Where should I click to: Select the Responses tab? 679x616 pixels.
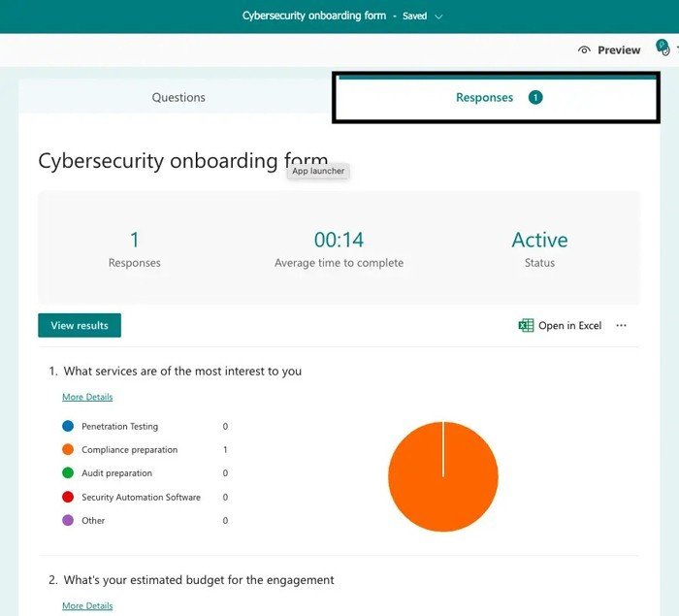485,97
